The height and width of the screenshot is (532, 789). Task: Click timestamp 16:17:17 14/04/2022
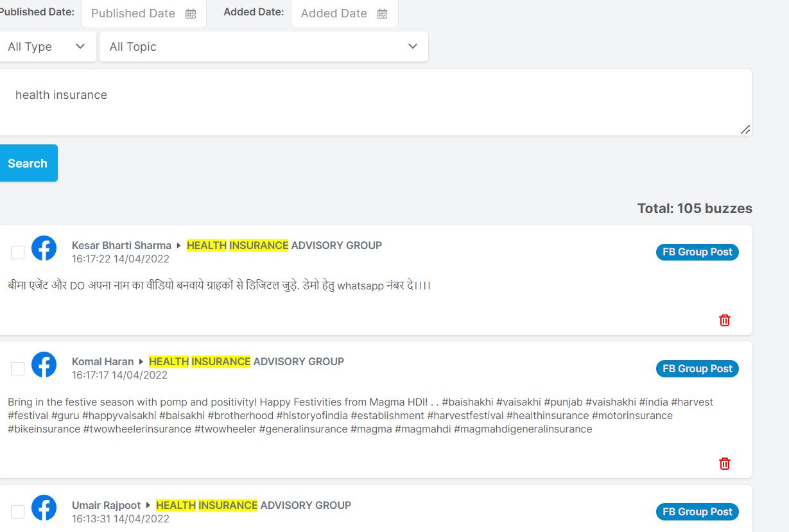(x=119, y=375)
